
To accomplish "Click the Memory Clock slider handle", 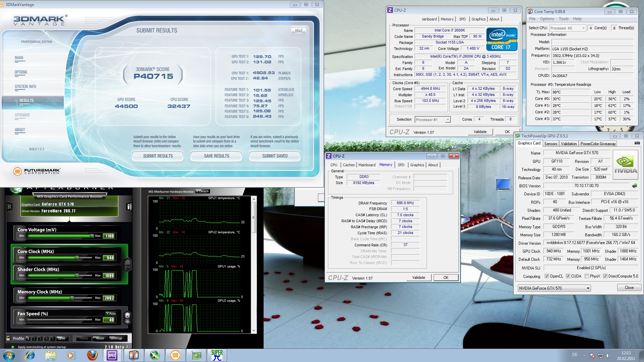I will point(72,298).
